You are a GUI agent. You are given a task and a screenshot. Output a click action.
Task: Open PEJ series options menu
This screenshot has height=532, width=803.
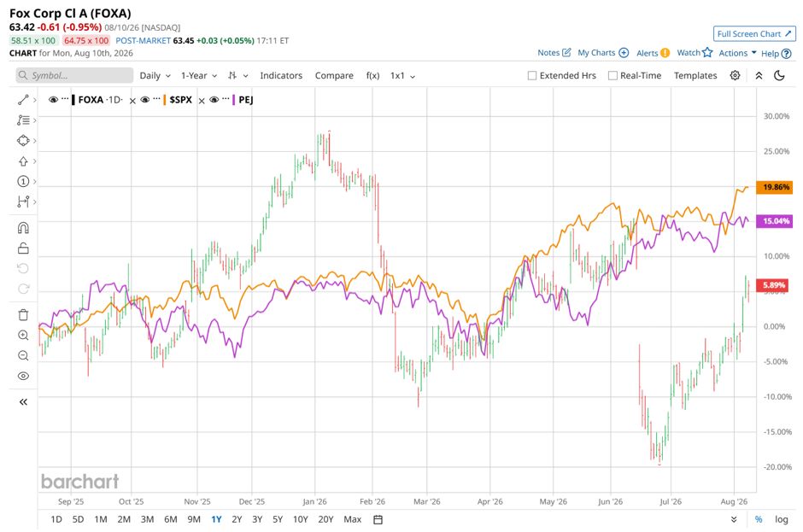pos(226,99)
